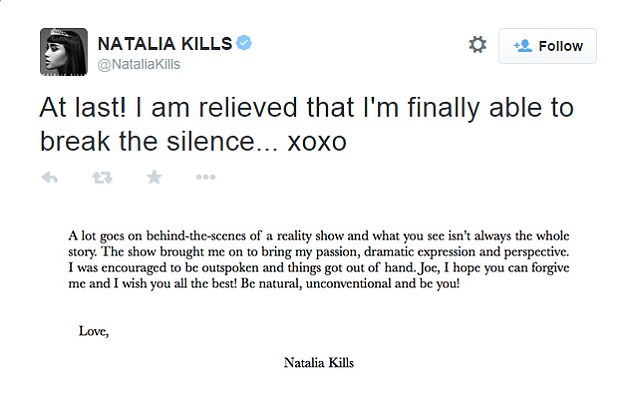Click 'Joe, I hope you can forgive' text

[494, 268]
